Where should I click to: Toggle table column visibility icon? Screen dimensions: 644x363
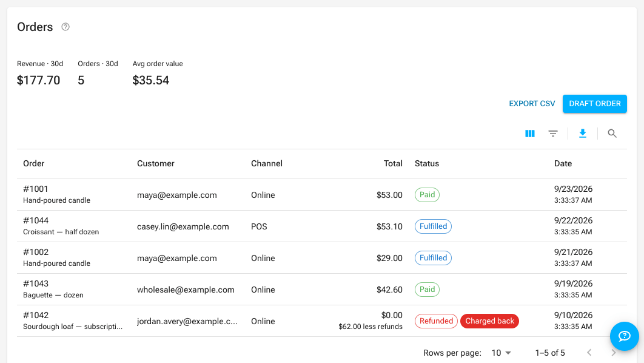pos(530,134)
